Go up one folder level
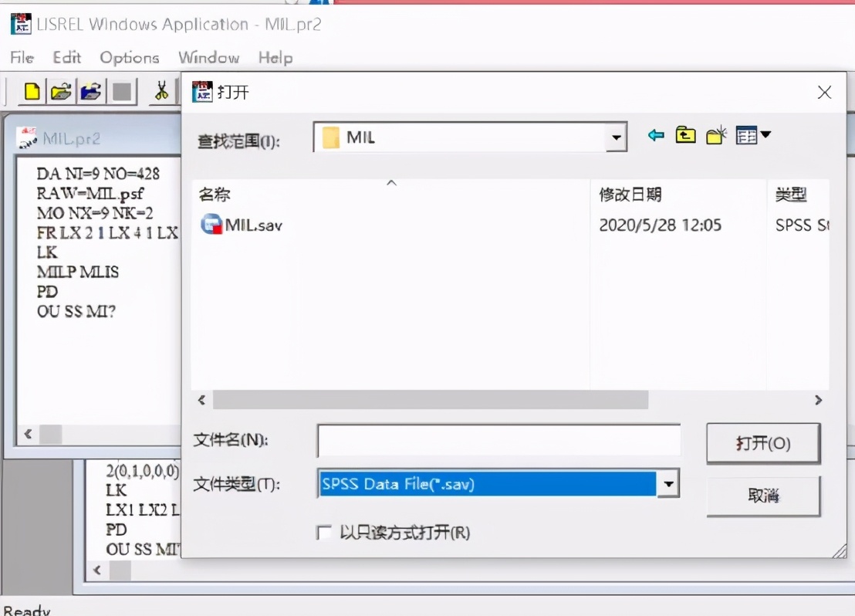The width and height of the screenshot is (855, 616). click(685, 134)
